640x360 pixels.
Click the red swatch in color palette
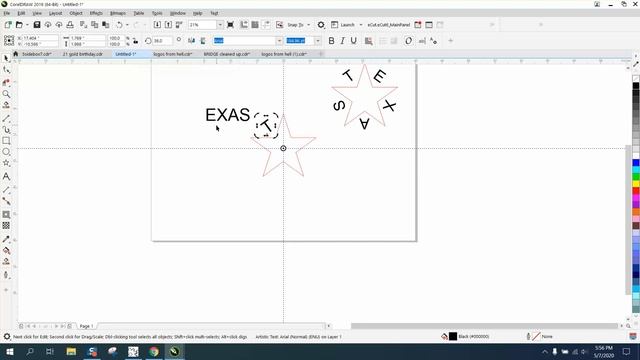636,190
